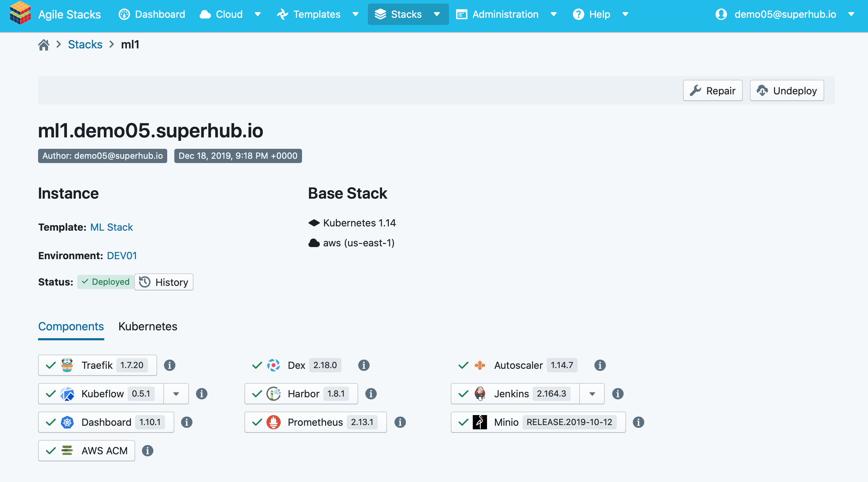Expand the Kubeflow dropdown arrow

click(176, 394)
